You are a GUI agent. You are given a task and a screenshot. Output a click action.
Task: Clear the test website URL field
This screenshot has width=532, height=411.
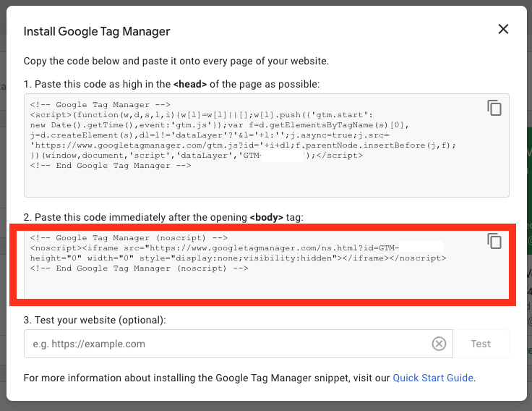[439, 344]
